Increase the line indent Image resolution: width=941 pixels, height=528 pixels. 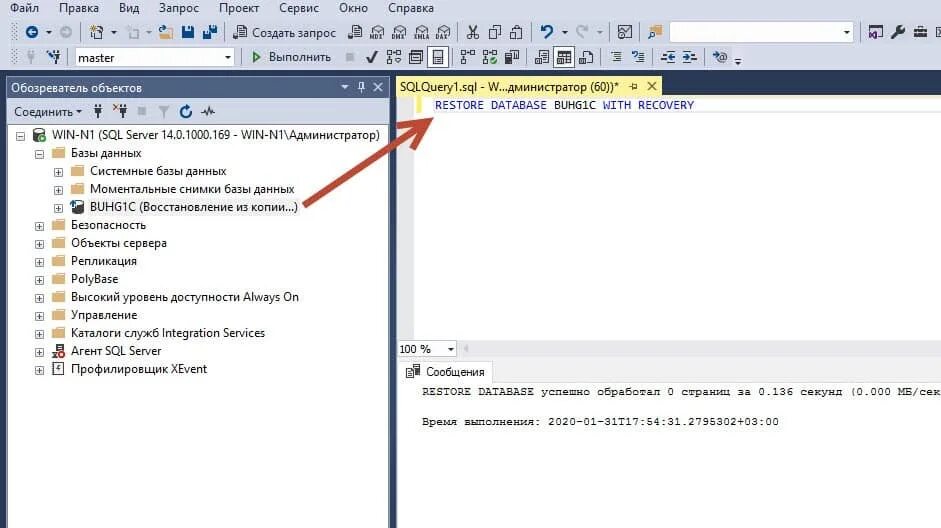tap(690, 57)
